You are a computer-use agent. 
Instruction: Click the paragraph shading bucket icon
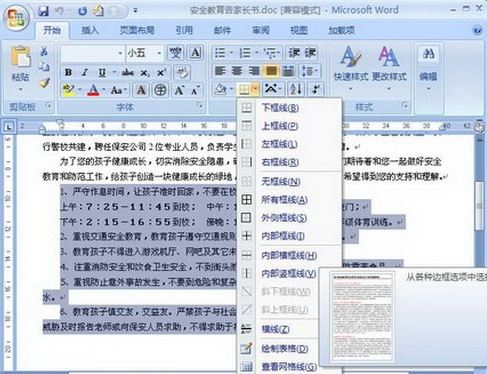tap(220, 89)
